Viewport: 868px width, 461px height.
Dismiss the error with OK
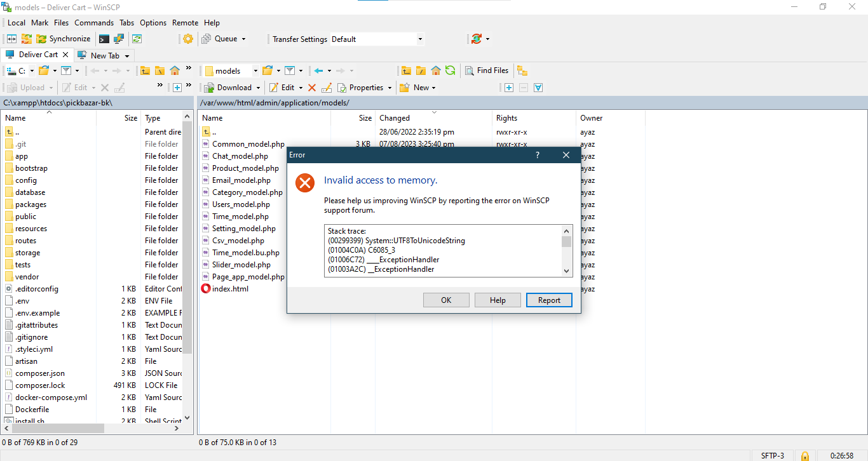[446, 300]
